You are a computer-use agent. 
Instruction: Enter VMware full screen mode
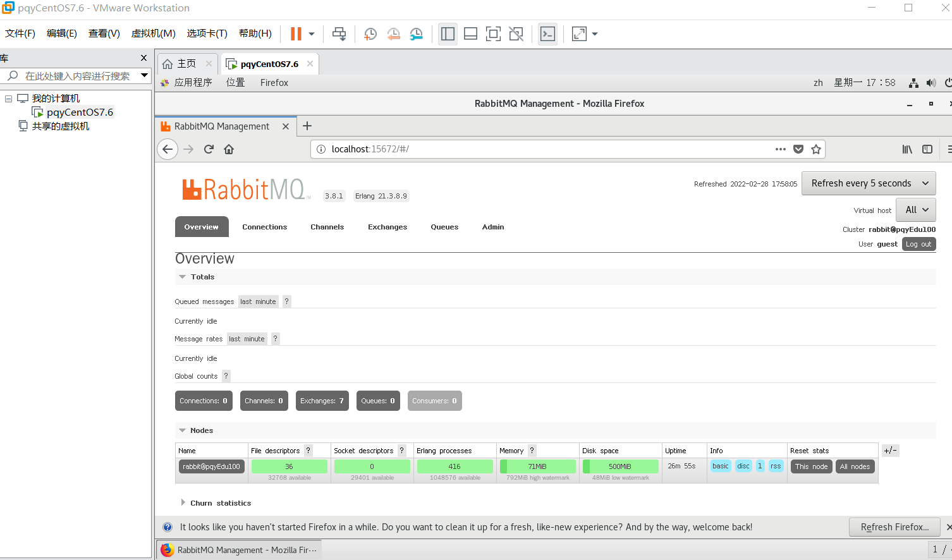(493, 34)
